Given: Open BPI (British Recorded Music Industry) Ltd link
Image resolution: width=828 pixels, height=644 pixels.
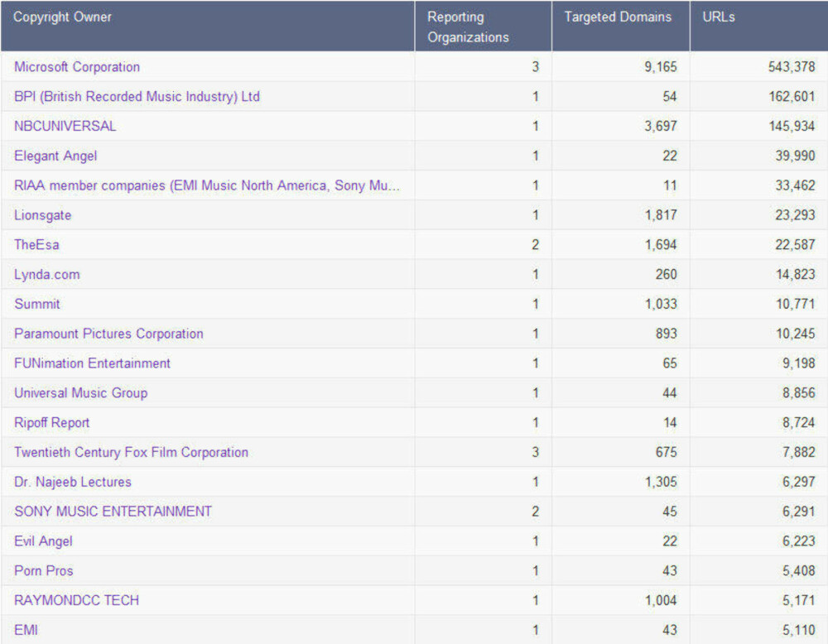Looking at the screenshot, I should coord(137,97).
